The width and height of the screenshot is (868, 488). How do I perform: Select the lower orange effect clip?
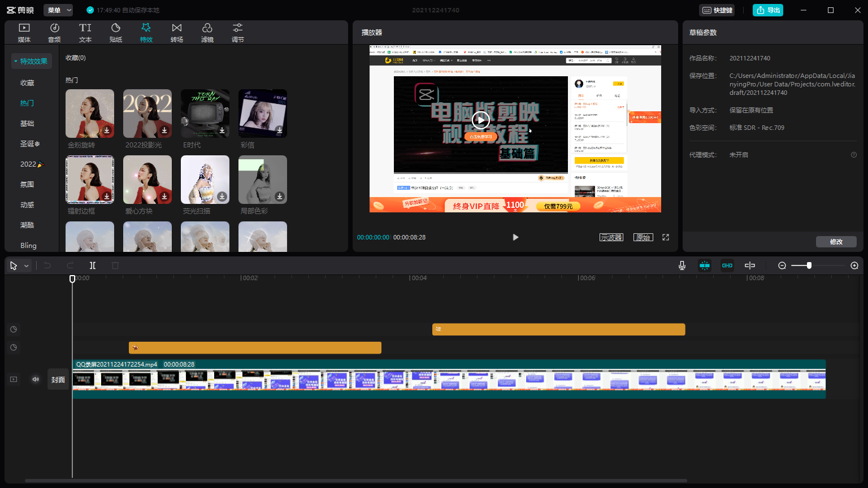click(x=255, y=348)
